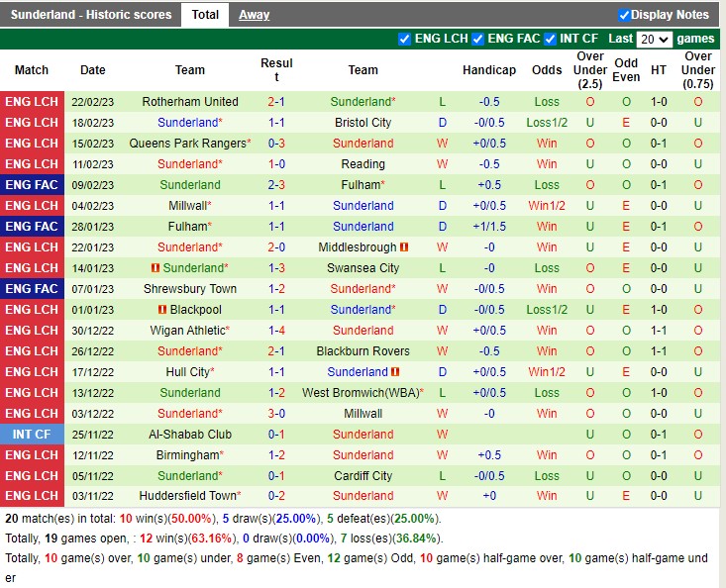Image resolution: width=726 pixels, height=588 pixels.
Task: Open Huddersfield Town team link
Action: coord(187,496)
